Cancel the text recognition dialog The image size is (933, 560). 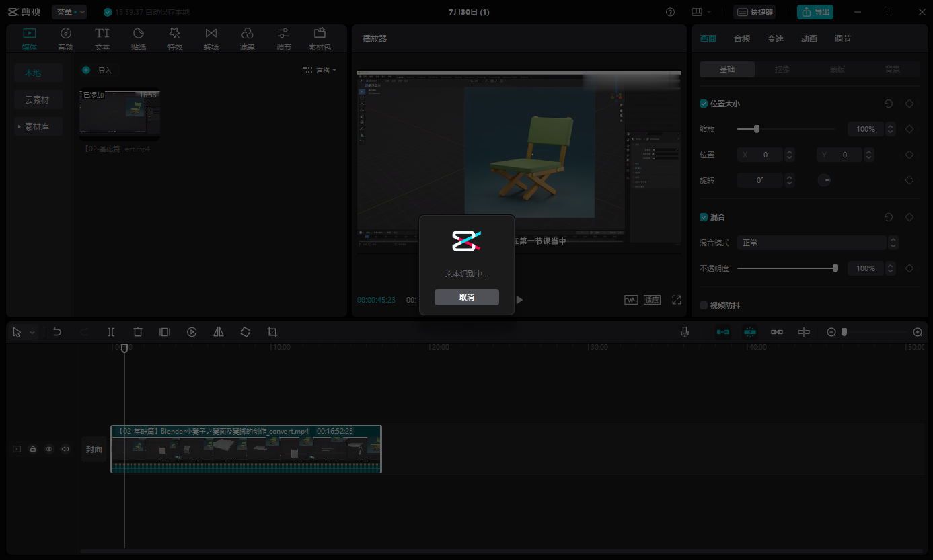coord(466,297)
